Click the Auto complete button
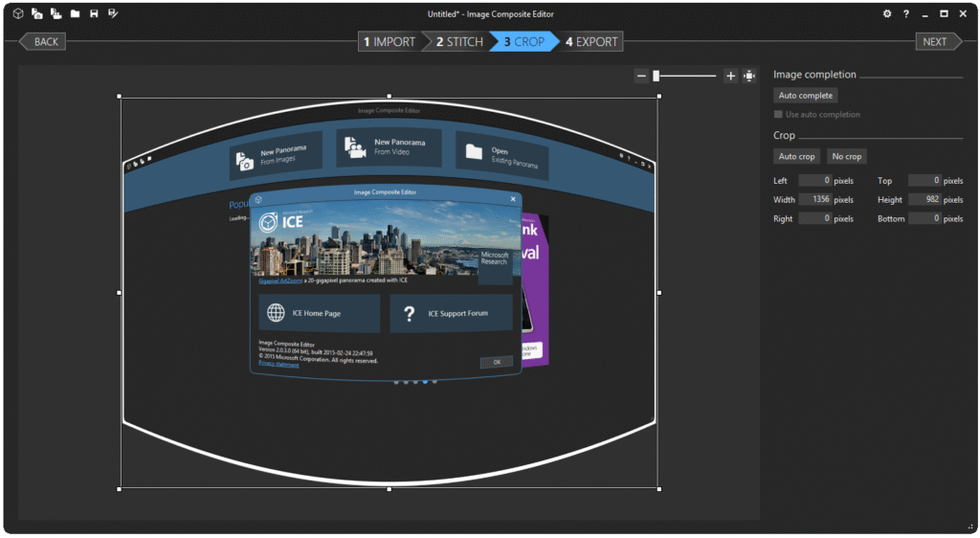 (805, 96)
